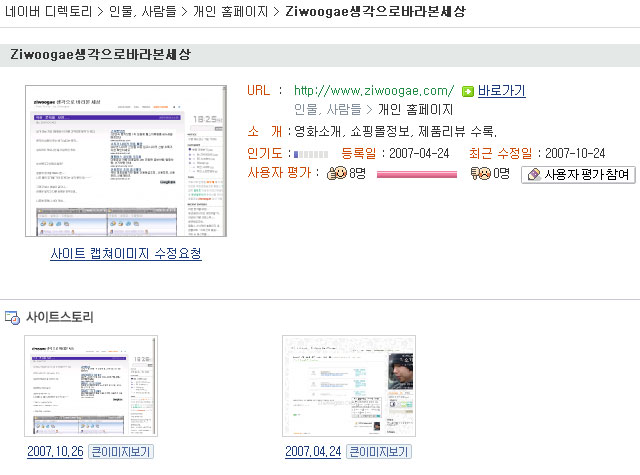Request 사이트 캡쳐이미지 수정요청
Viewport: 640px width, 475px height.
[126, 253]
